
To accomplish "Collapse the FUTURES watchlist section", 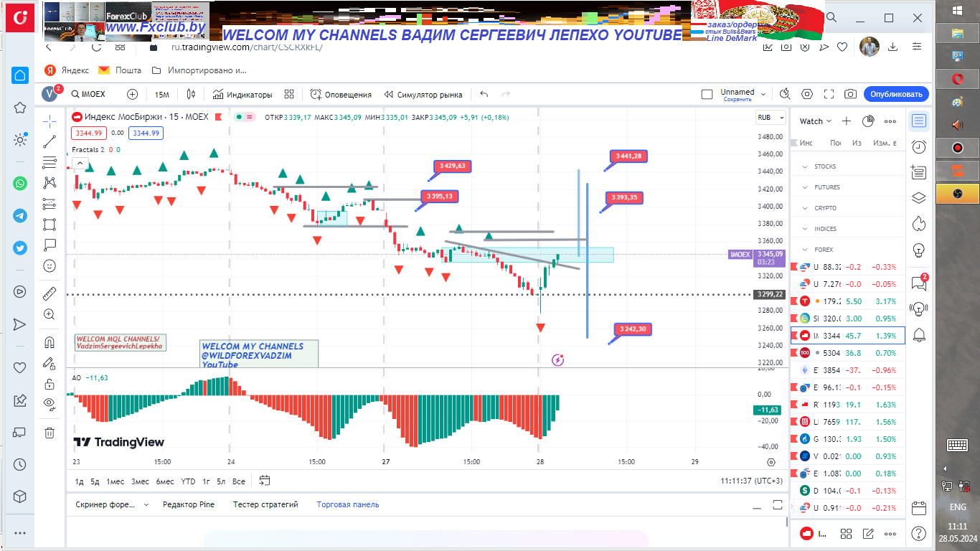I will click(804, 187).
